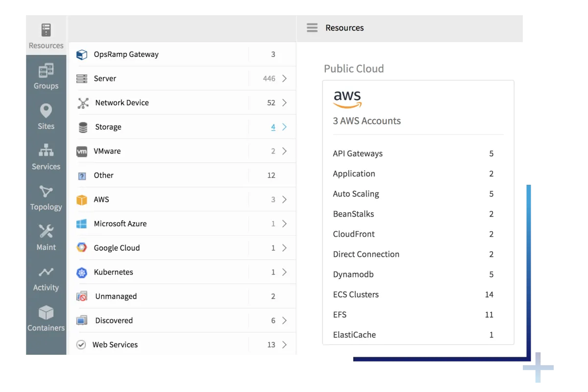Expand the Microsoft Azure row chevron
588x392 pixels.
coord(285,224)
